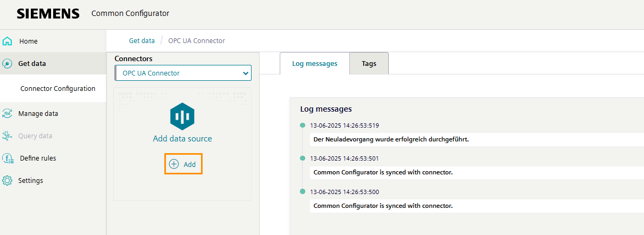Select Connector Configuration submenu item
Viewport: 644px width, 235px height.
tap(58, 89)
